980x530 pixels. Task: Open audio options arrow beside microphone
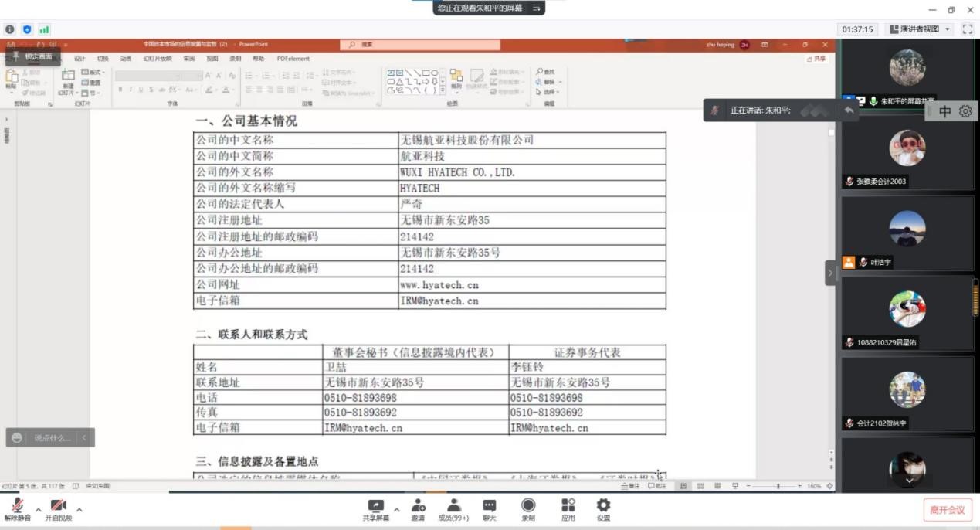pyautogui.click(x=38, y=510)
